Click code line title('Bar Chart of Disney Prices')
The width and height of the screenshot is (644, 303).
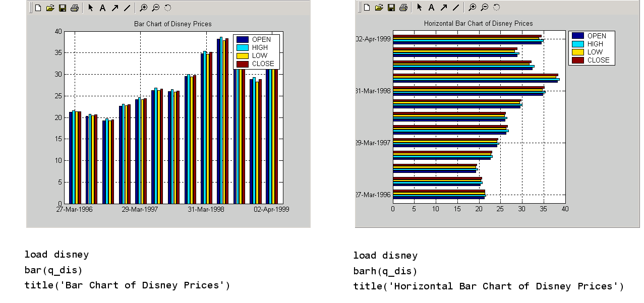point(127,285)
